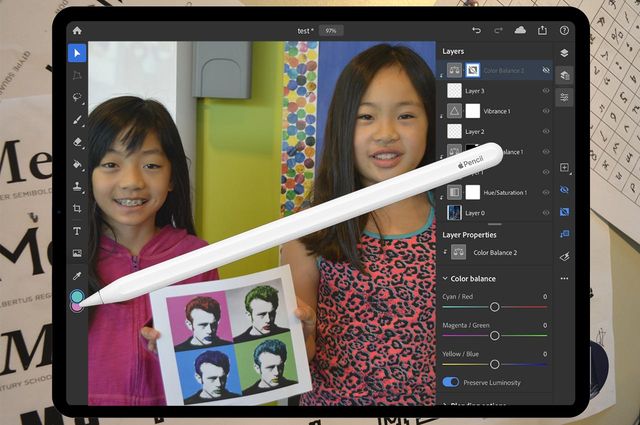Select the Move tool

point(77,53)
